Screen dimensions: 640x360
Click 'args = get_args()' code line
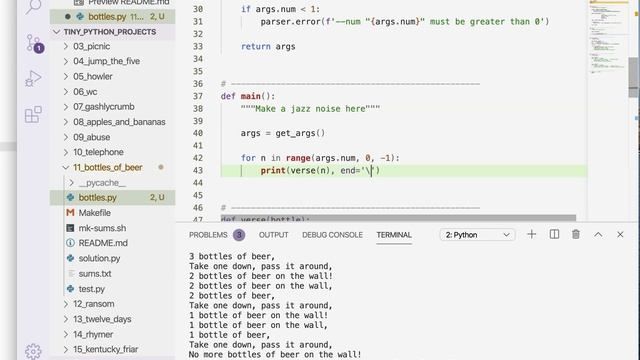[x=283, y=133]
